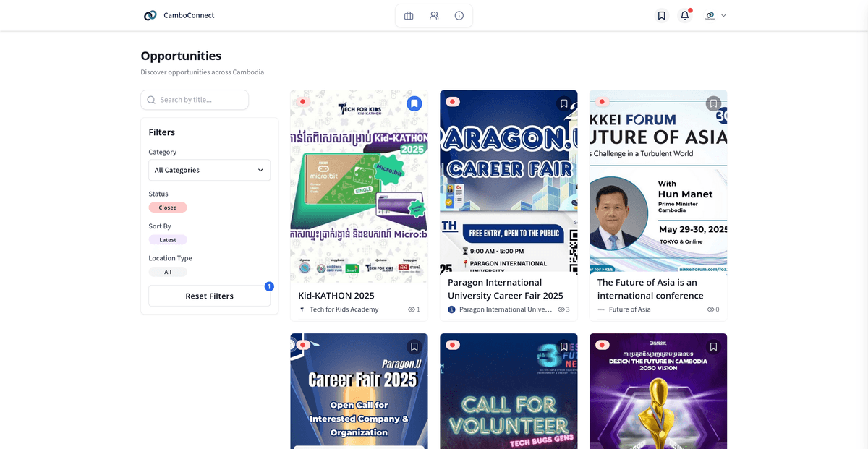Toggle the Latest sort chip

coord(168,239)
